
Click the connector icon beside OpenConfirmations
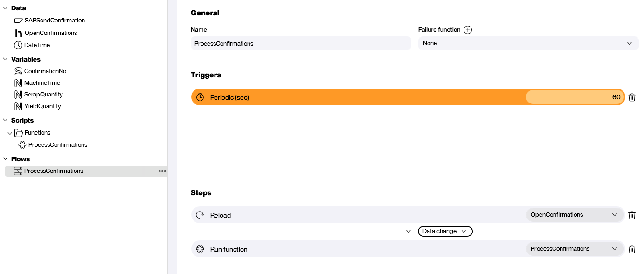(18, 33)
